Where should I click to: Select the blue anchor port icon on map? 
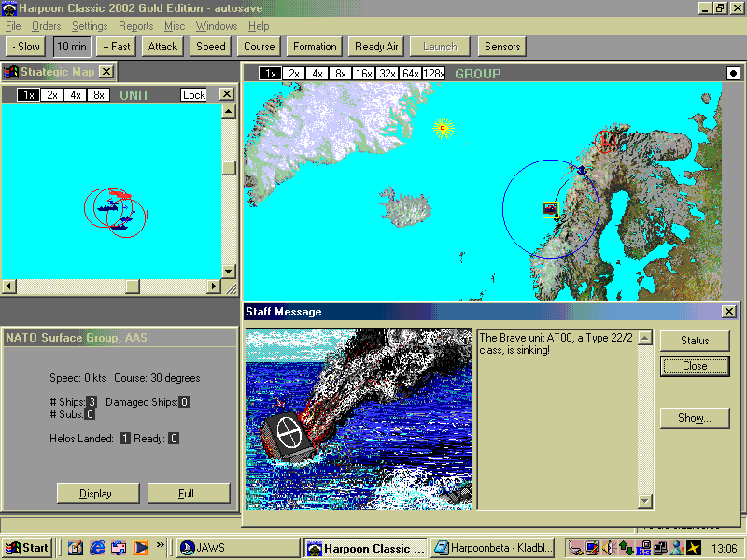coord(582,170)
